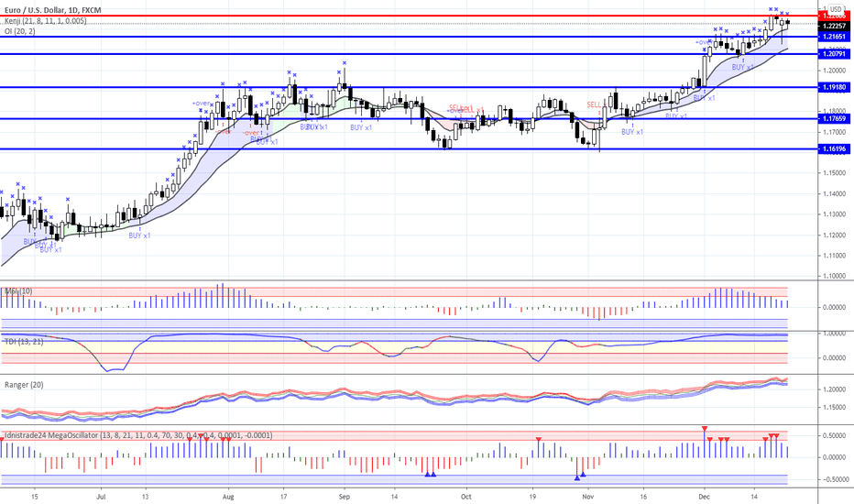Select the 0.50000 label on MegaOscillator scale
This screenshot has width=854, height=504.
point(835,436)
